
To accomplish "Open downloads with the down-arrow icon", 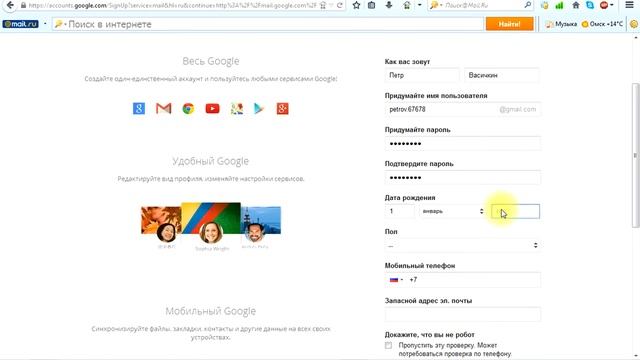I will click(x=389, y=5).
